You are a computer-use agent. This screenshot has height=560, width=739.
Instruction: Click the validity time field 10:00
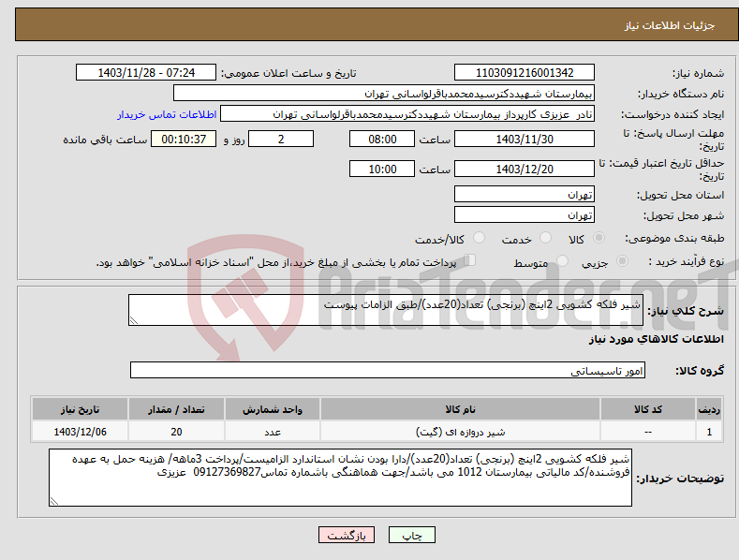pos(382,169)
